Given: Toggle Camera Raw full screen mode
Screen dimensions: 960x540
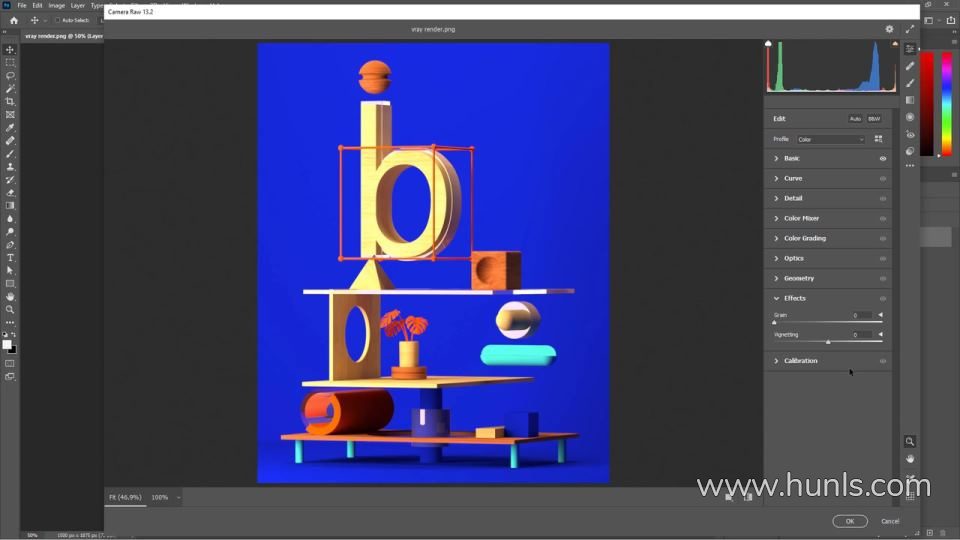Looking at the screenshot, I should pyautogui.click(x=910, y=29).
